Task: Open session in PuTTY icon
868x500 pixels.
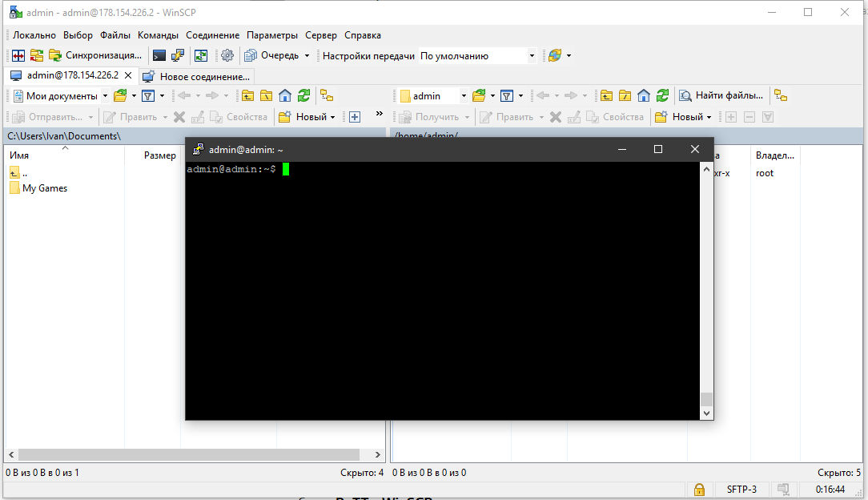Action: pos(178,55)
